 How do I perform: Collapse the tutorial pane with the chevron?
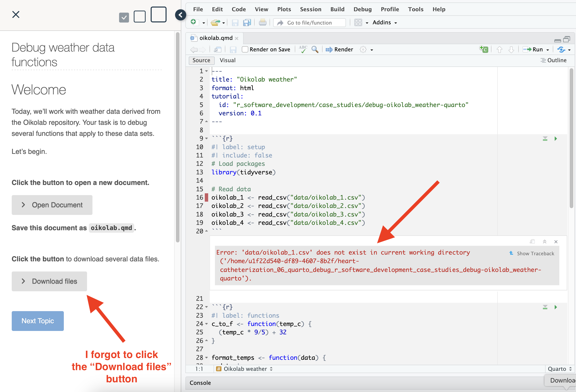point(180,15)
